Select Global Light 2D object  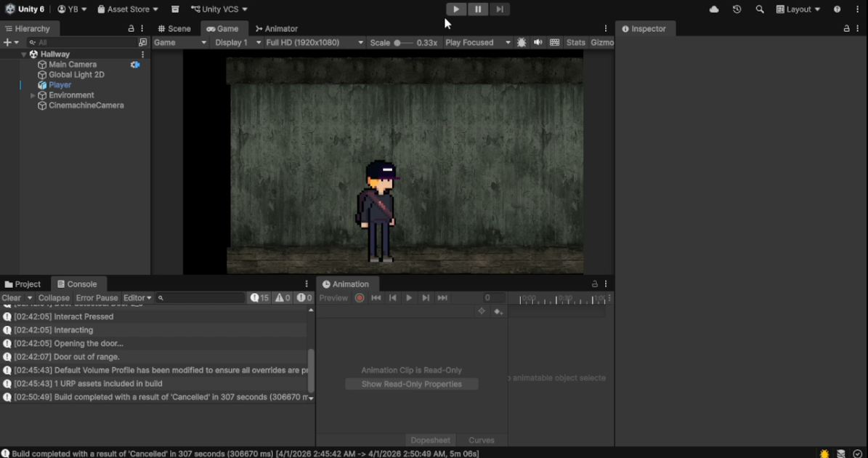[76, 75]
